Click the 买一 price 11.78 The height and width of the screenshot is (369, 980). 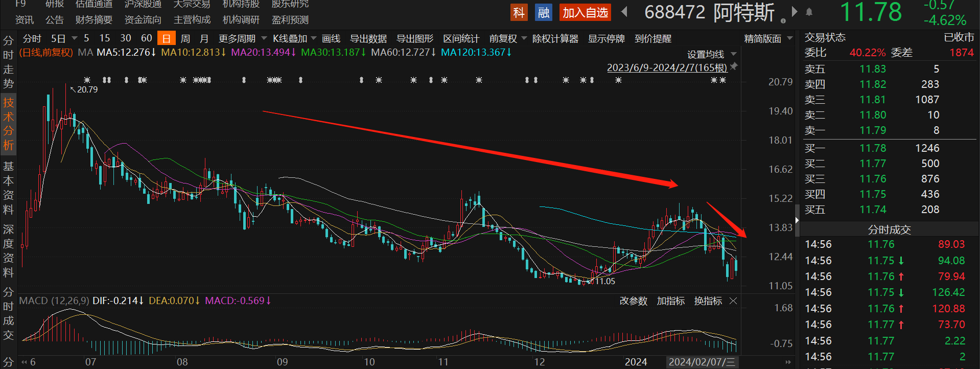click(x=873, y=148)
